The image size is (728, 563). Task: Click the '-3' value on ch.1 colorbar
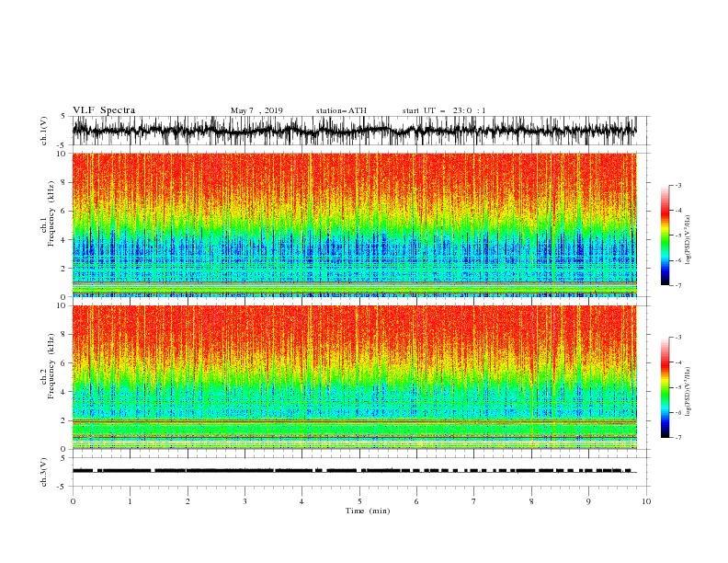tap(678, 185)
